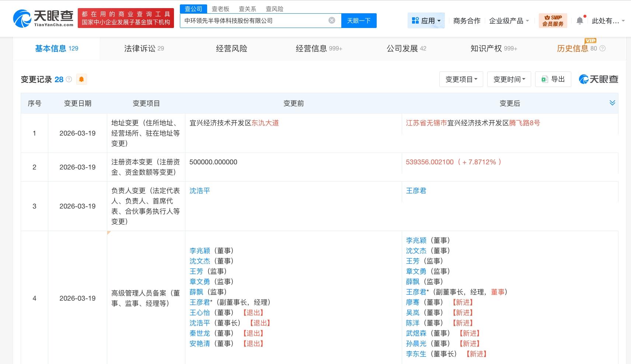
Task: Open the 应用 applications dropdown
Action: click(x=426, y=21)
